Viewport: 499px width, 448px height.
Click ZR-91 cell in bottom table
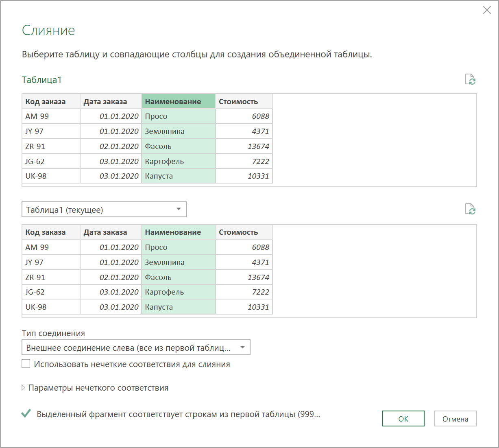[51, 277]
